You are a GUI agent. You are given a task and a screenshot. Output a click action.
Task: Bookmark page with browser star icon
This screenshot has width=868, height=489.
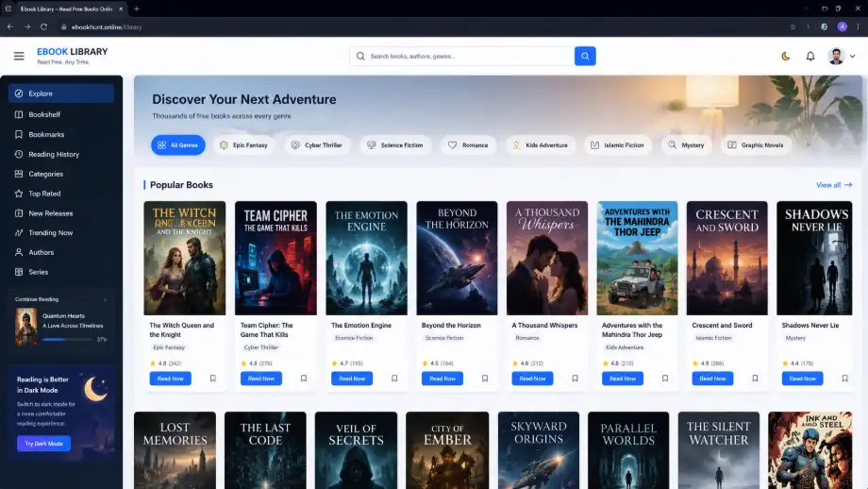click(793, 26)
